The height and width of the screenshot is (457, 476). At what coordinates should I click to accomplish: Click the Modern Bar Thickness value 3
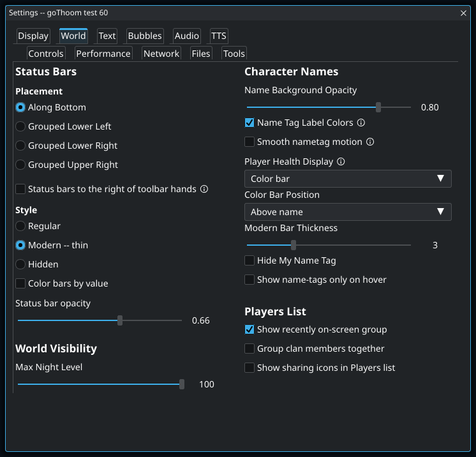coord(435,245)
